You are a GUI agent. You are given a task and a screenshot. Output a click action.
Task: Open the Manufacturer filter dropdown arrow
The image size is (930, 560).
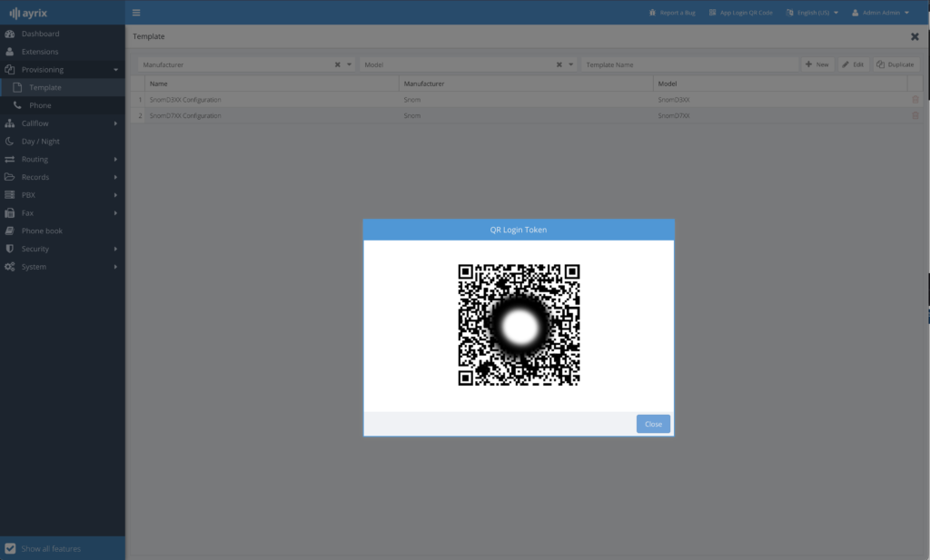(x=350, y=64)
